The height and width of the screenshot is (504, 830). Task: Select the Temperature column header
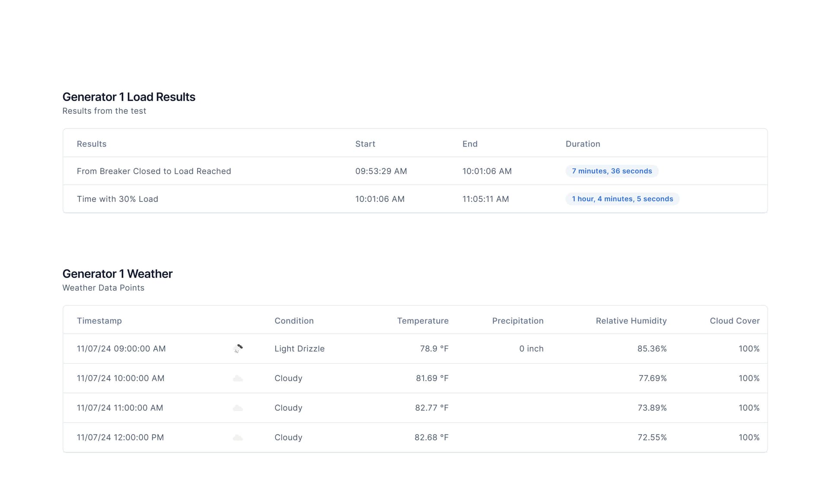pos(422,320)
